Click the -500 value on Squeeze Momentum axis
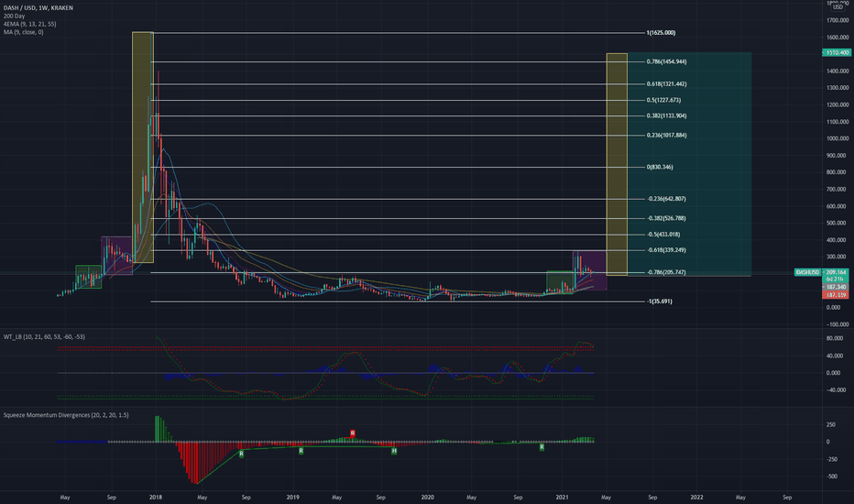854x504 pixels. pyautogui.click(x=832, y=477)
